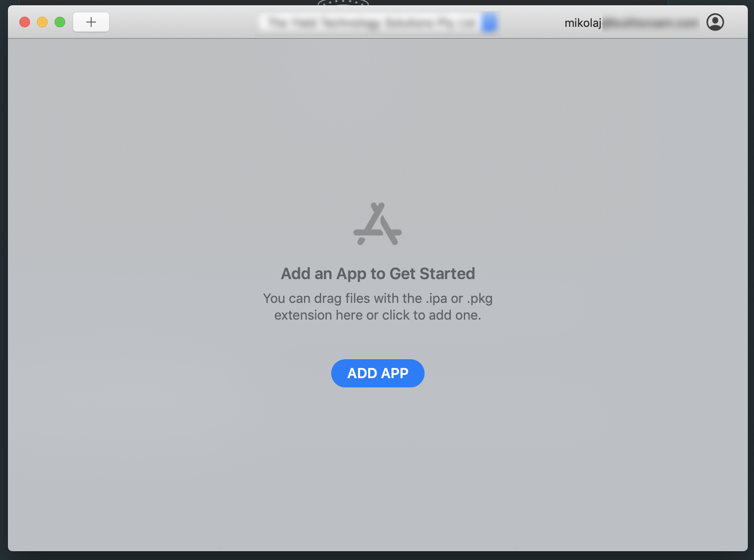The width and height of the screenshot is (754, 560).
Task: Click the drag files .ipa or .pkg description
Action: [378, 307]
